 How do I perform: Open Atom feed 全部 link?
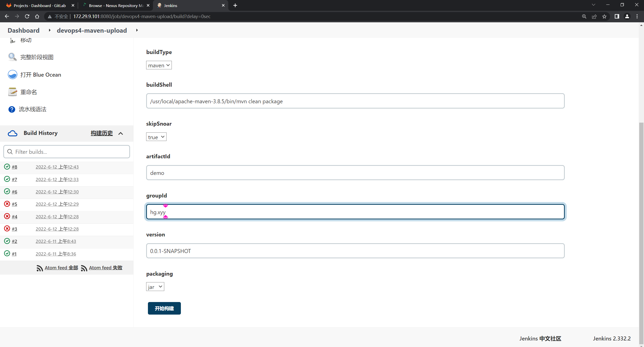click(x=61, y=268)
